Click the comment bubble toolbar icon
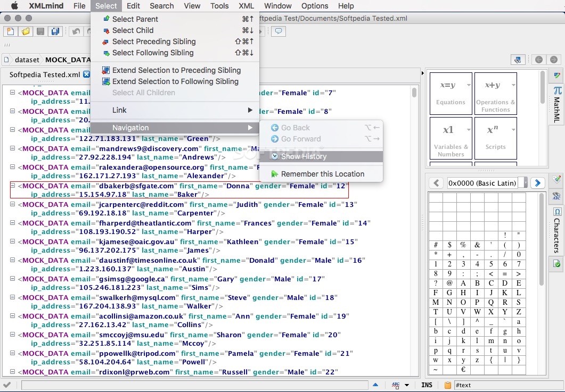 [279, 31]
